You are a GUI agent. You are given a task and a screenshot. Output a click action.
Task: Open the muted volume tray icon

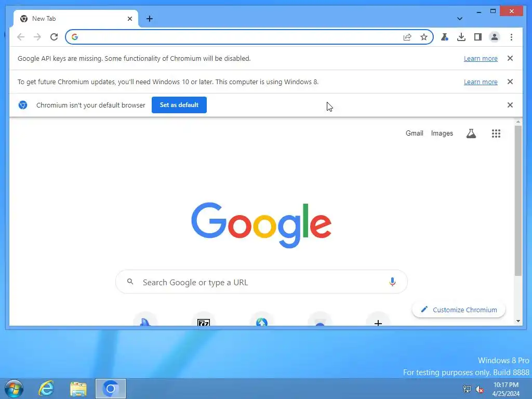[x=480, y=389]
